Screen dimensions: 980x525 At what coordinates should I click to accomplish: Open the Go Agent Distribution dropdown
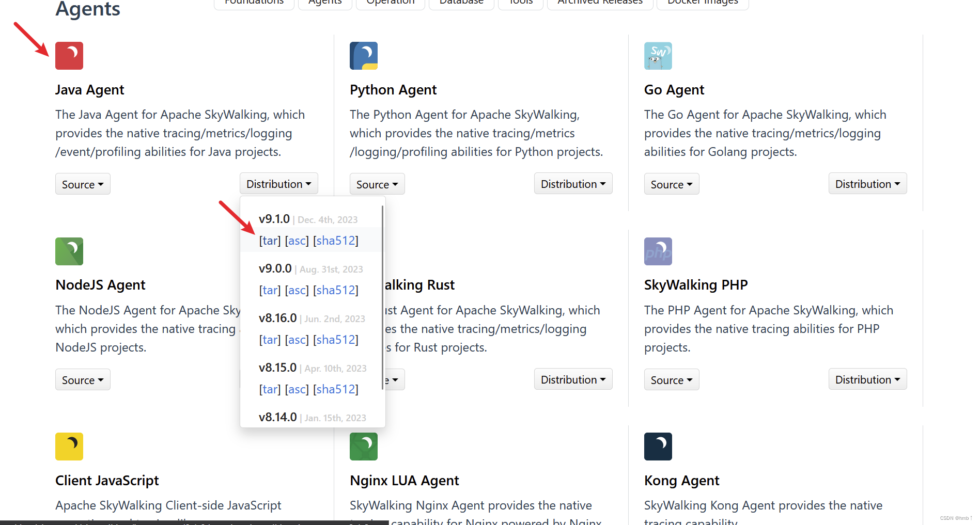(868, 184)
